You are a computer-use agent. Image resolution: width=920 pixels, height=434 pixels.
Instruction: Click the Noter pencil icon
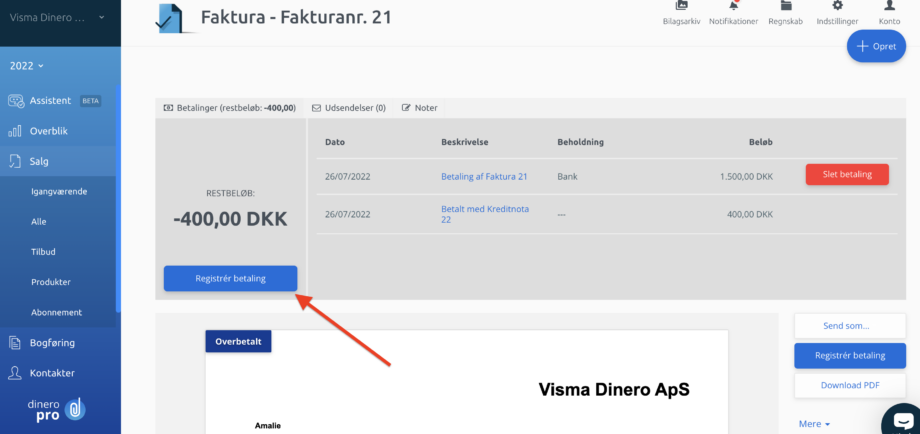click(406, 108)
